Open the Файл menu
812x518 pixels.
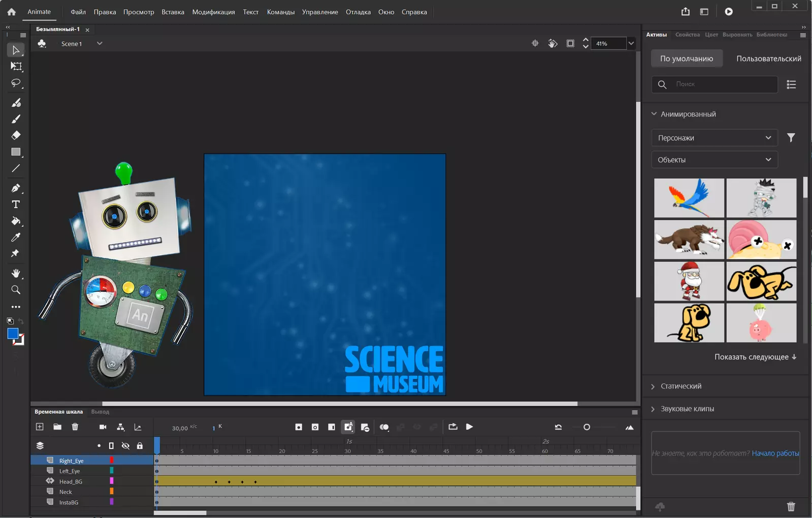[x=78, y=12]
